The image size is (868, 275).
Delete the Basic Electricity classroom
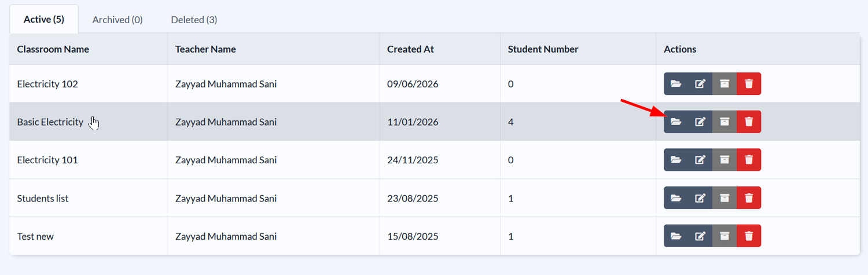(x=749, y=122)
